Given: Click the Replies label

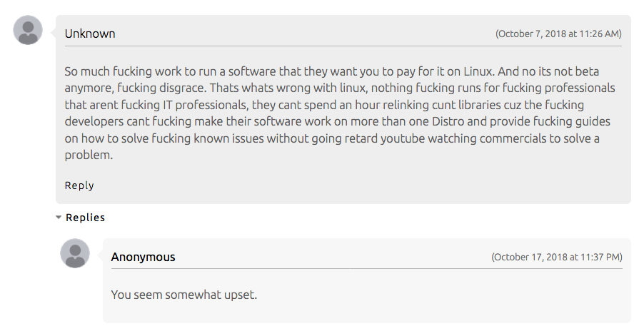Looking at the screenshot, I should [86, 218].
